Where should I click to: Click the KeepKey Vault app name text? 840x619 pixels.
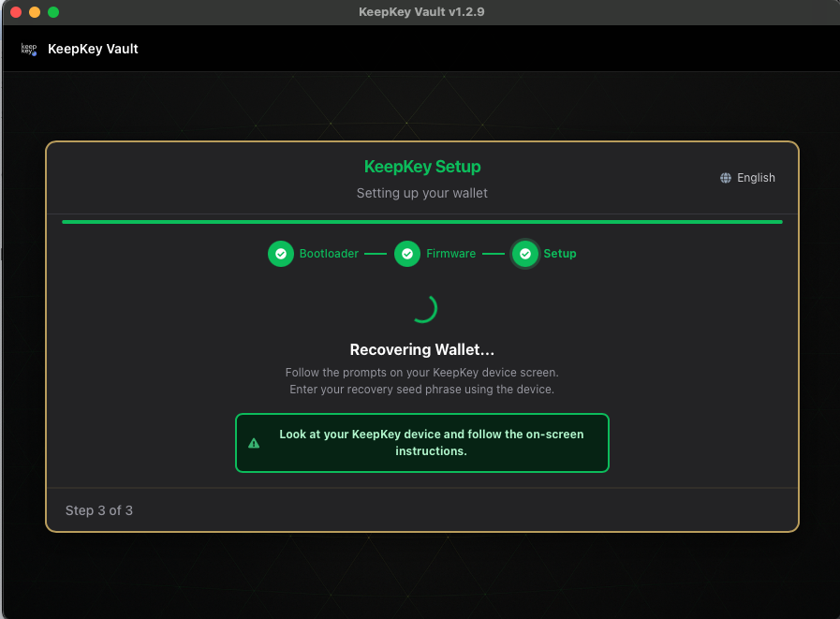click(x=93, y=48)
